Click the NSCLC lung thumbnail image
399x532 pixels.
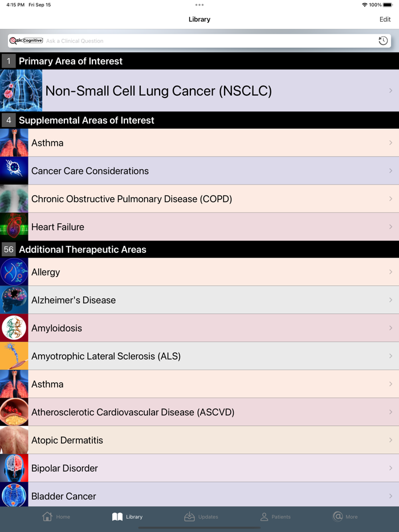(21, 90)
